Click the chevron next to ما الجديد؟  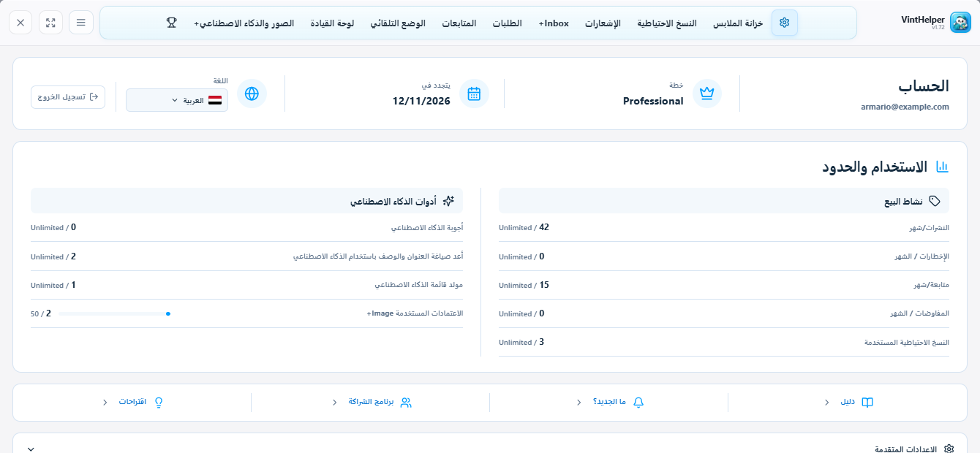tap(578, 403)
